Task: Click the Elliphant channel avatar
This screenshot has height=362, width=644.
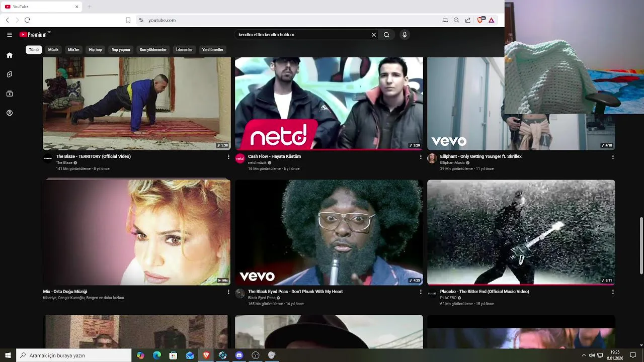Action: point(432,158)
